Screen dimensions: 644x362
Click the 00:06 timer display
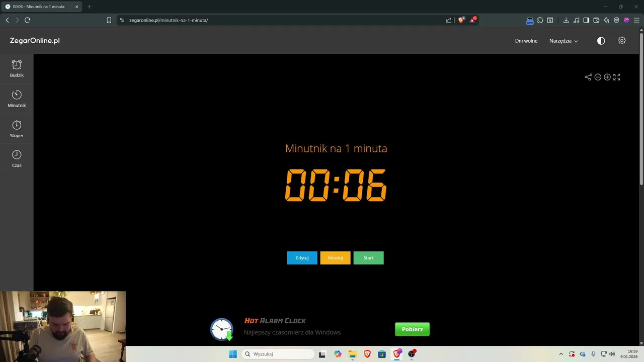click(336, 185)
